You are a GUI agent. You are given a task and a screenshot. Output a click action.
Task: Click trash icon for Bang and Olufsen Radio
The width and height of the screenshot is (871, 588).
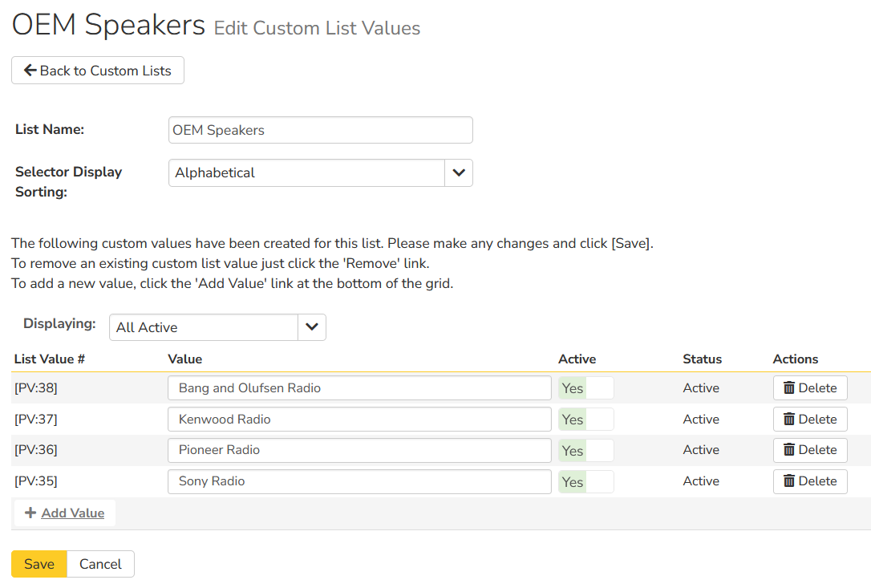[x=789, y=388]
